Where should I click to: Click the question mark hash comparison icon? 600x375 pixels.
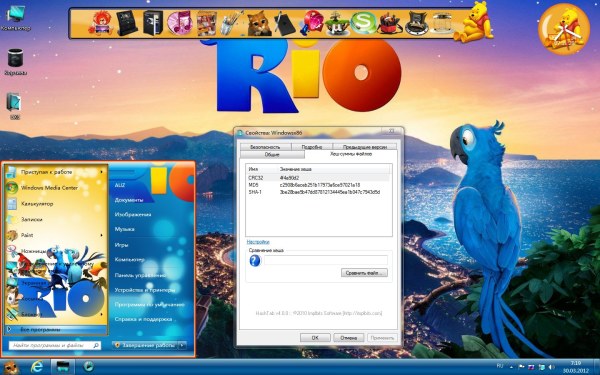(x=255, y=261)
